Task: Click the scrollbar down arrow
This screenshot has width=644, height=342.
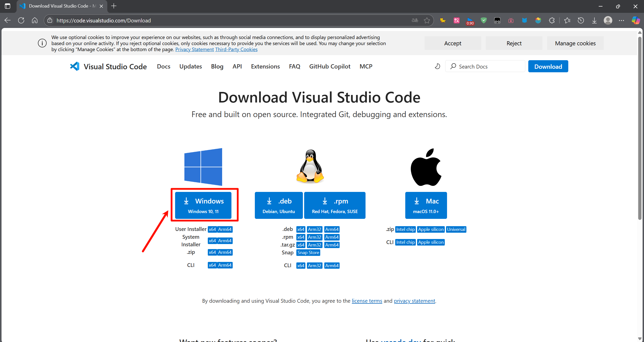Action: click(x=640, y=338)
